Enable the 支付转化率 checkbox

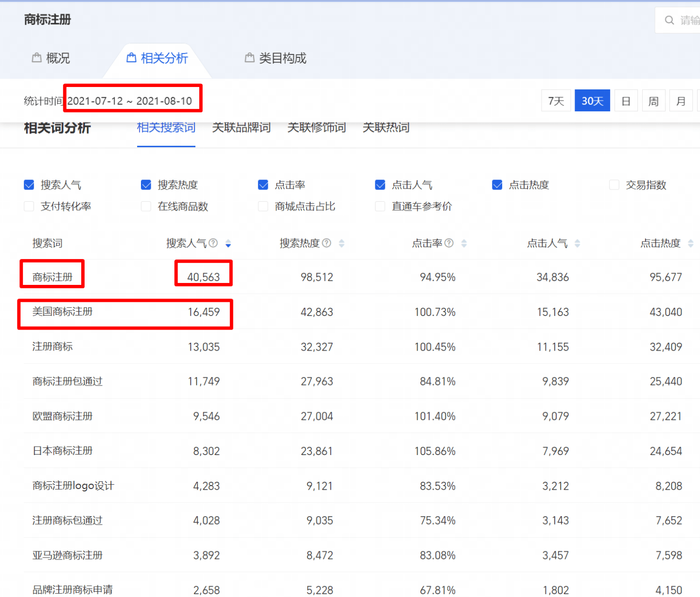[x=29, y=207]
